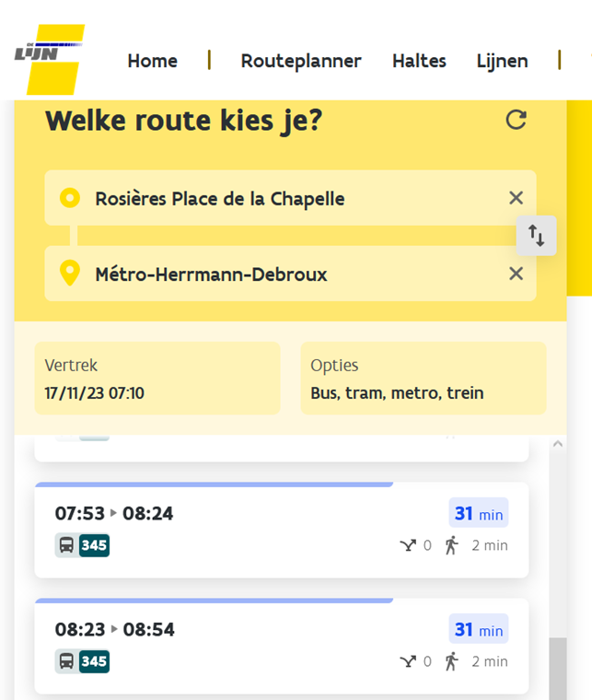The image size is (592, 700).
Task: Open the Opties transport modes selector
Action: pos(424,379)
